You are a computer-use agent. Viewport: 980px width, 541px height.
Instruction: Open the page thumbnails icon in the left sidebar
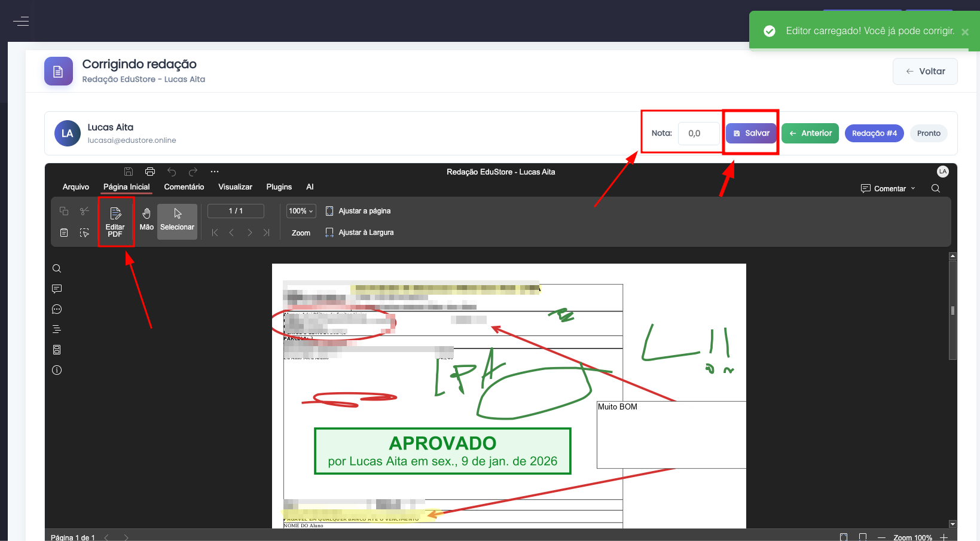tap(57, 350)
